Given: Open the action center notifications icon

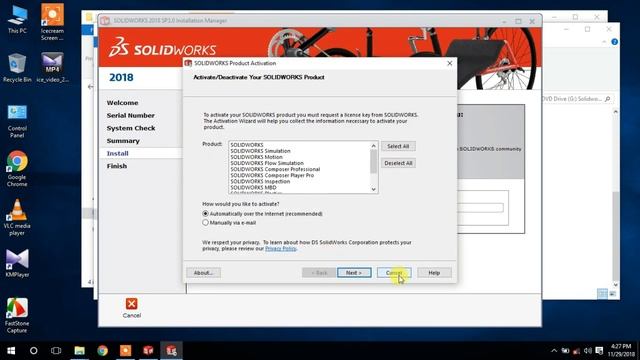Looking at the screenshot, I should click(x=599, y=351).
